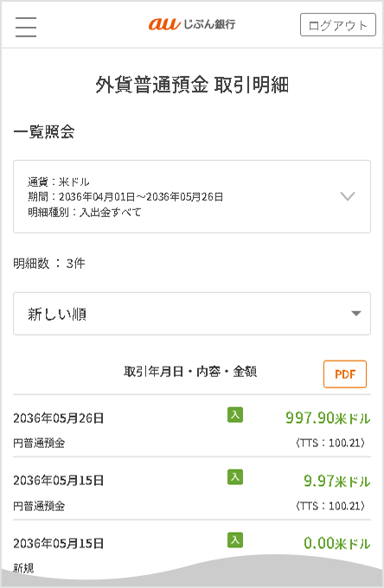The height and width of the screenshot is (588, 384).
Task: Click the 取引年月日・内容・金額 column header
Action: click(190, 372)
